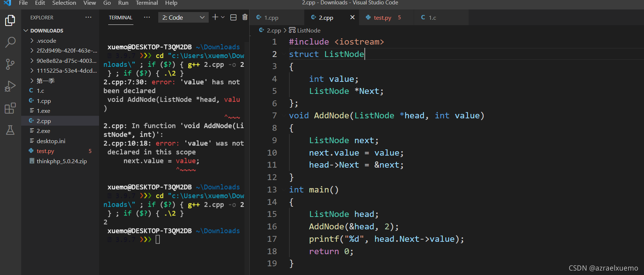Select 2.cpp in the explorer
Viewport: 644px width, 275px height.
60,121
